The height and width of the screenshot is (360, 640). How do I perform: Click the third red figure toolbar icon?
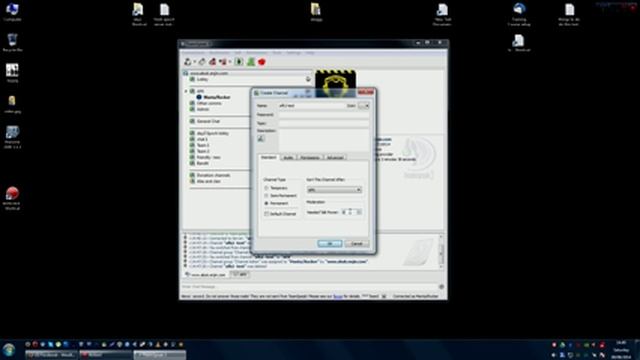click(212, 62)
